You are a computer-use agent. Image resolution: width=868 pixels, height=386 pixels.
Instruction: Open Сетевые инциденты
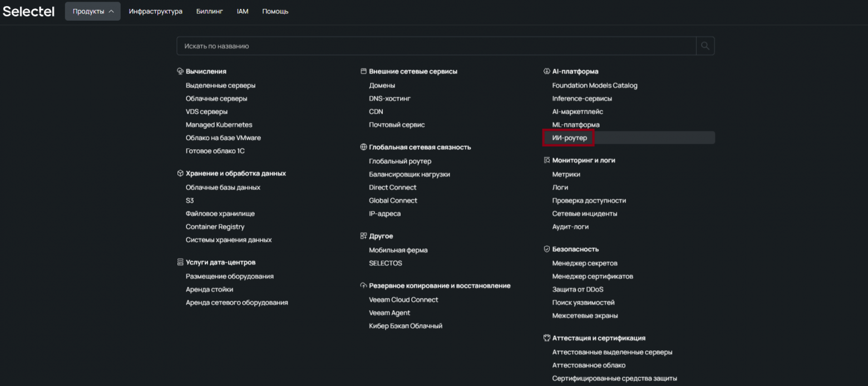585,213
